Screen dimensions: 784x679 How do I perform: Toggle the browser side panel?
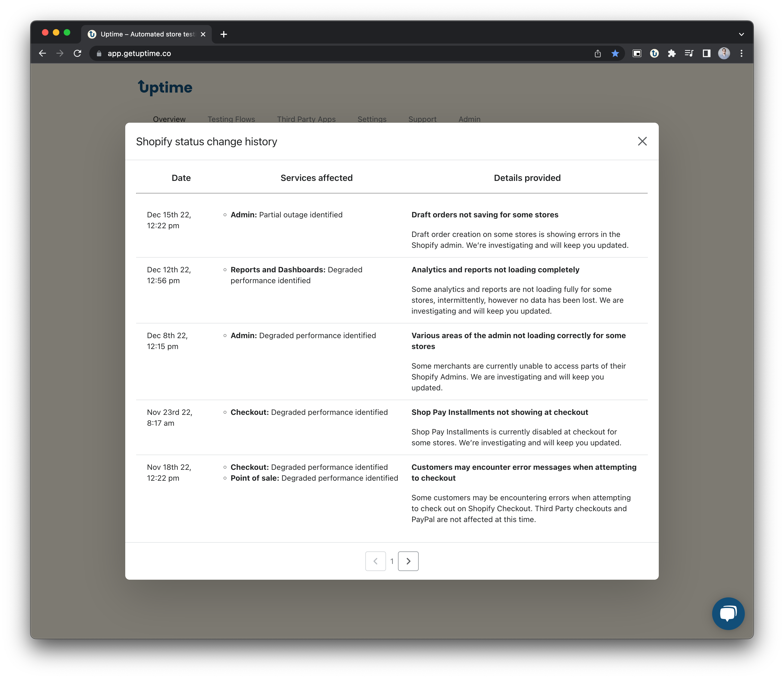point(706,53)
